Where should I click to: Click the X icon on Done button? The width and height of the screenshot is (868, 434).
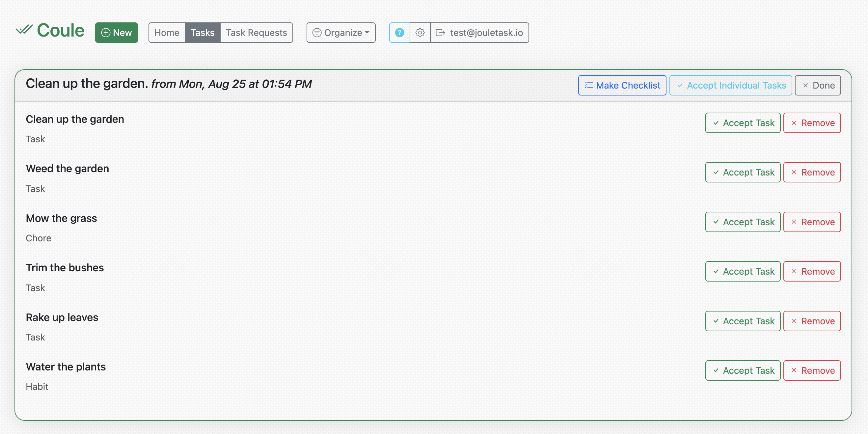[805, 85]
